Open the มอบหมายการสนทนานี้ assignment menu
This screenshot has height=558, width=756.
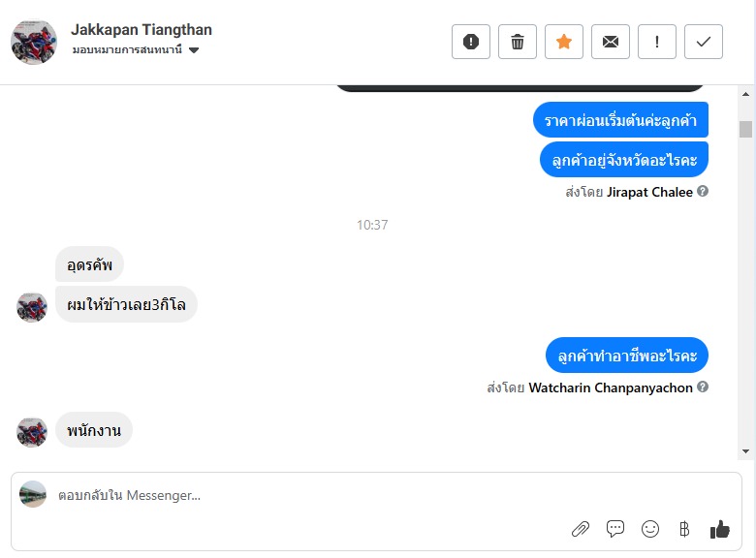(x=135, y=49)
